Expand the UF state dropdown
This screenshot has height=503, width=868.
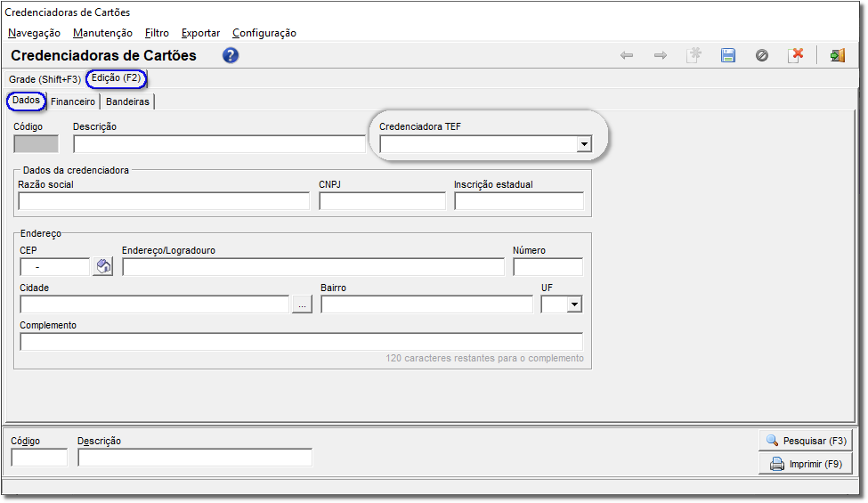coord(574,304)
